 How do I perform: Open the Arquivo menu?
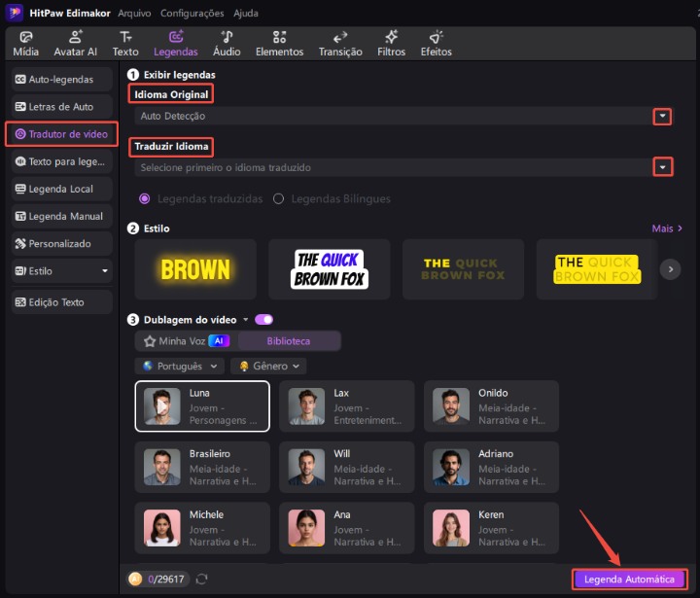[x=133, y=14]
